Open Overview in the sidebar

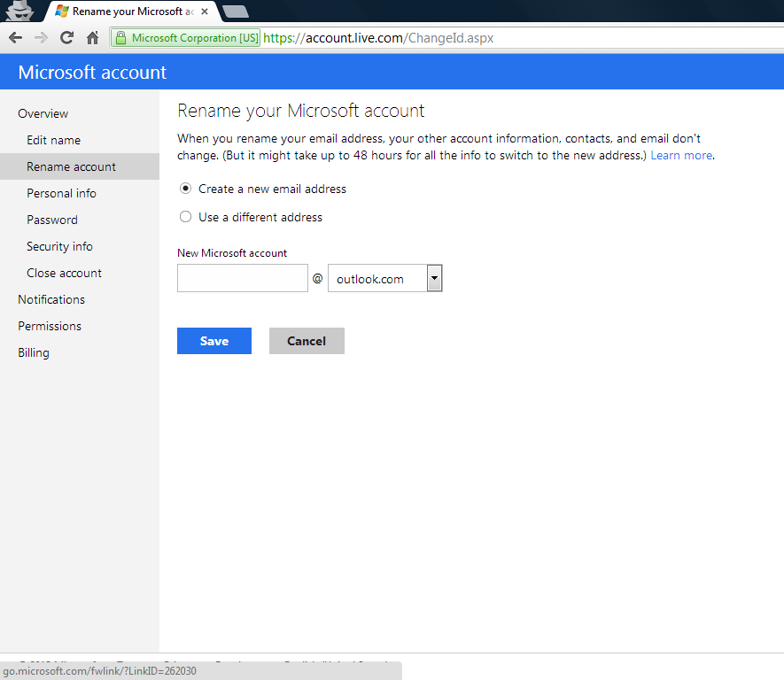43,113
